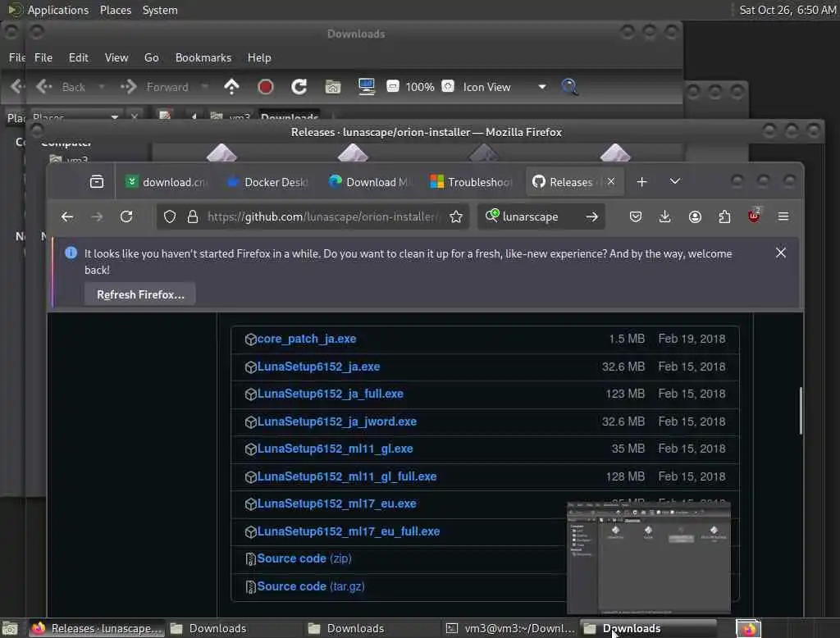Screen dimensions: 840x638
Task: Bookmark this page with the star icon
Action: tap(456, 216)
